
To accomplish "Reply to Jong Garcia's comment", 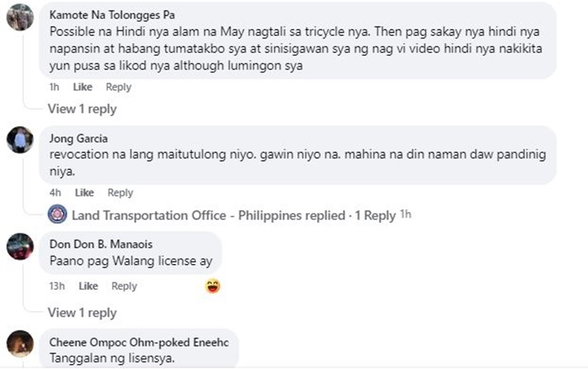I will [120, 193].
